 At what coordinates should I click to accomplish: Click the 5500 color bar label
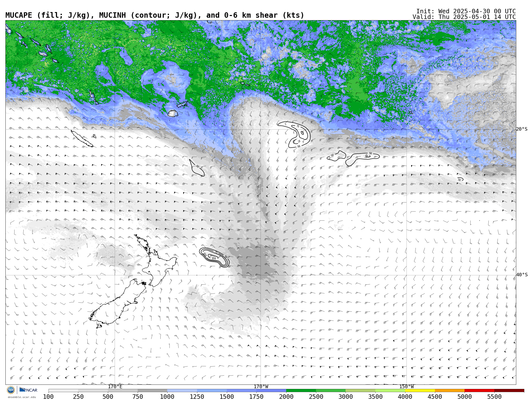pyautogui.click(x=494, y=397)
